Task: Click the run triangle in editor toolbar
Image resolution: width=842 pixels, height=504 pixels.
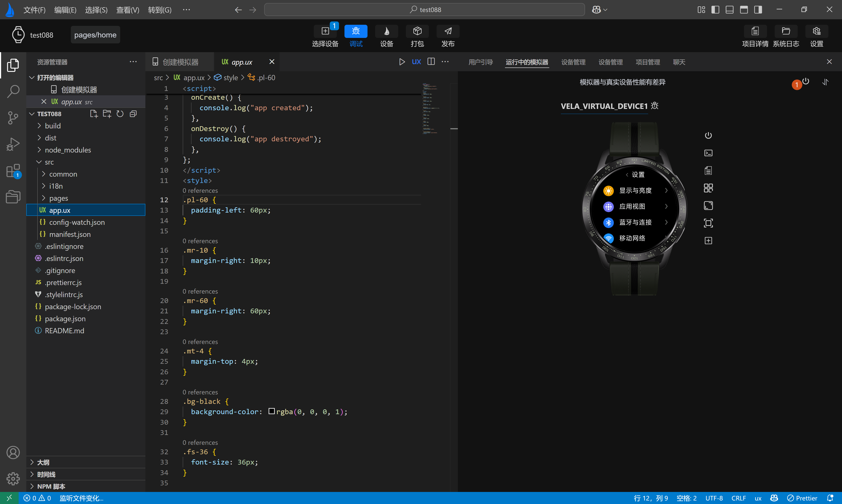Action: pyautogui.click(x=402, y=62)
